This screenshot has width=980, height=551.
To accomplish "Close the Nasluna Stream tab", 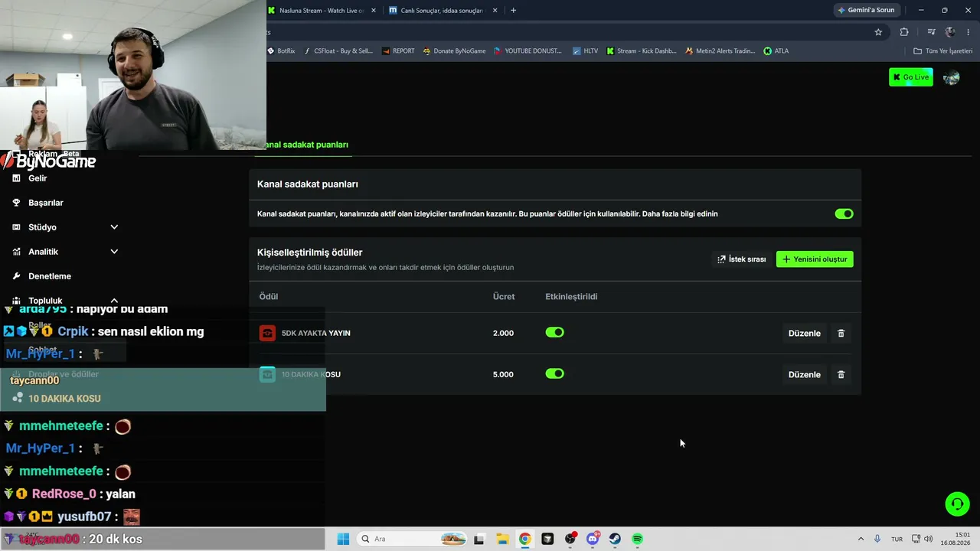I will click(373, 11).
